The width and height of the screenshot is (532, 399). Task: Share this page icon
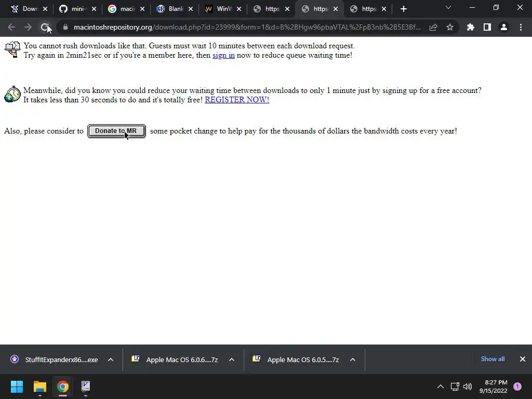point(433,27)
